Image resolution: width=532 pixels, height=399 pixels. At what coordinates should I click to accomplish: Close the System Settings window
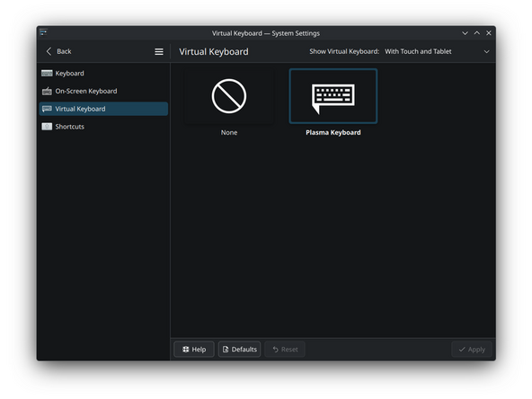(489, 33)
